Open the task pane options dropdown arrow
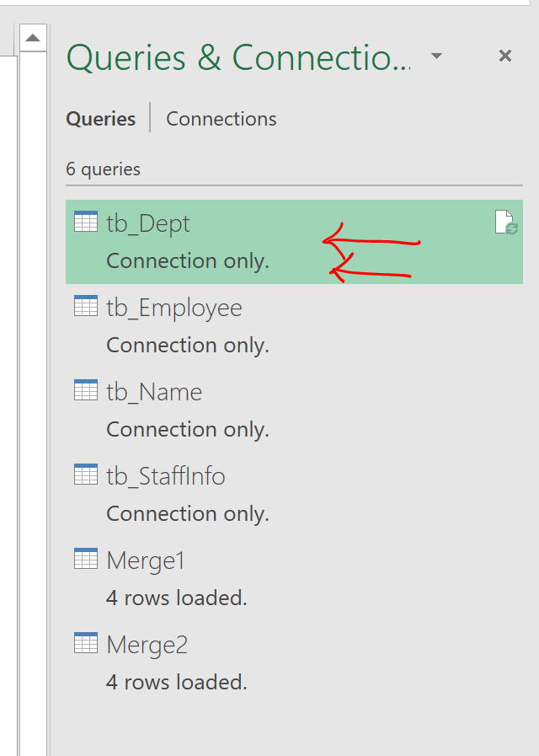Image resolution: width=539 pixels, height=756 pixels. tap(436, 56)
